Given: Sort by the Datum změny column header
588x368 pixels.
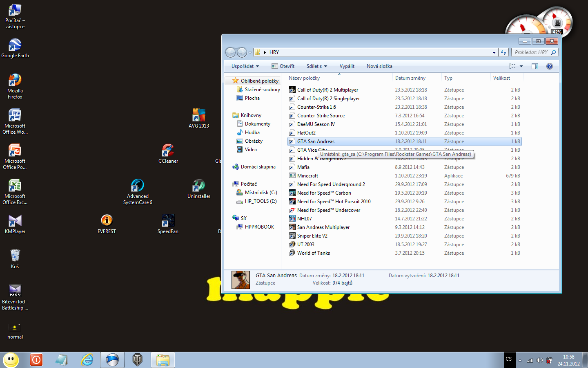Looking at the screenshot, I should 410,78.
